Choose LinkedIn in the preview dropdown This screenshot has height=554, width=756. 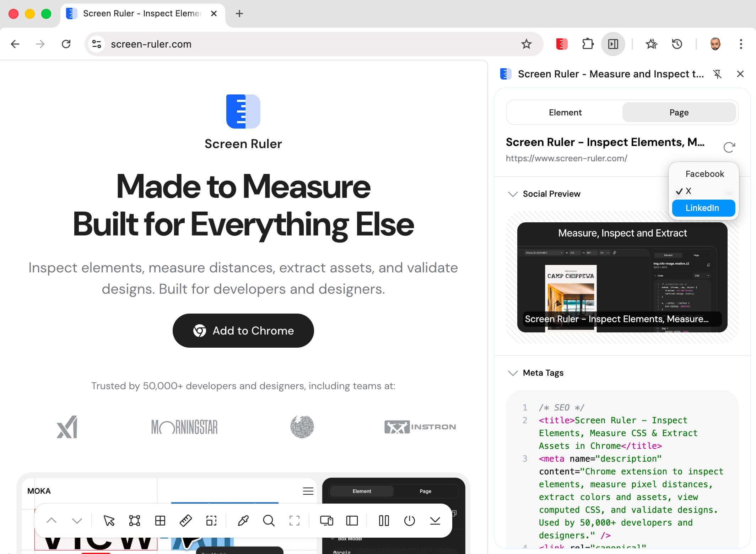pos(704,208)
